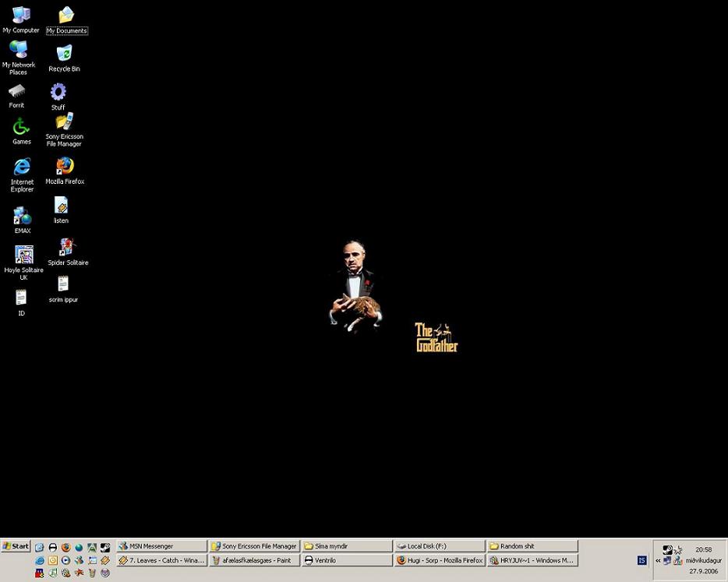Switch to HRYJUV~1 Windows Media Player window
The image size is (728, 582).
(x=532, y=560)
